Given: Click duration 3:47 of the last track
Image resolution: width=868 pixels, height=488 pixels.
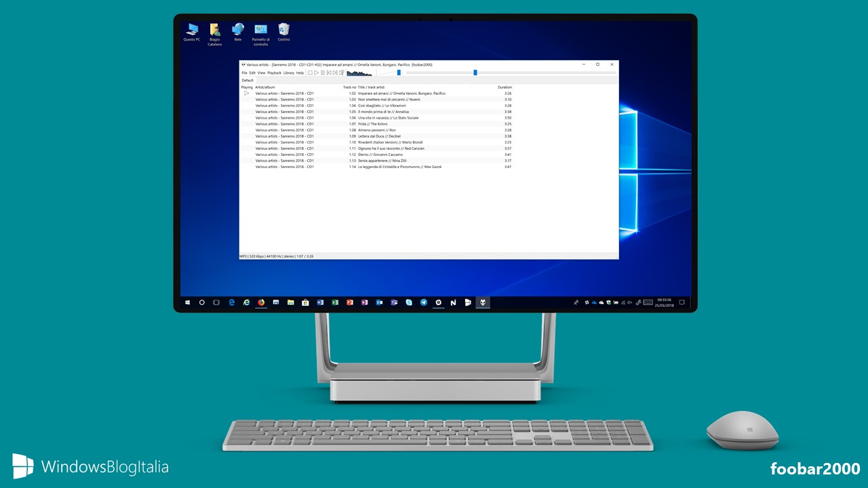Looking at the screenshot, I should pyautogui.click(x=508, y=167).
